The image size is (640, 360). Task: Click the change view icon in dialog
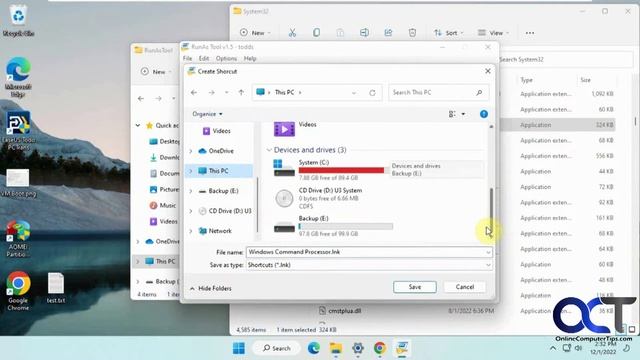452,114
